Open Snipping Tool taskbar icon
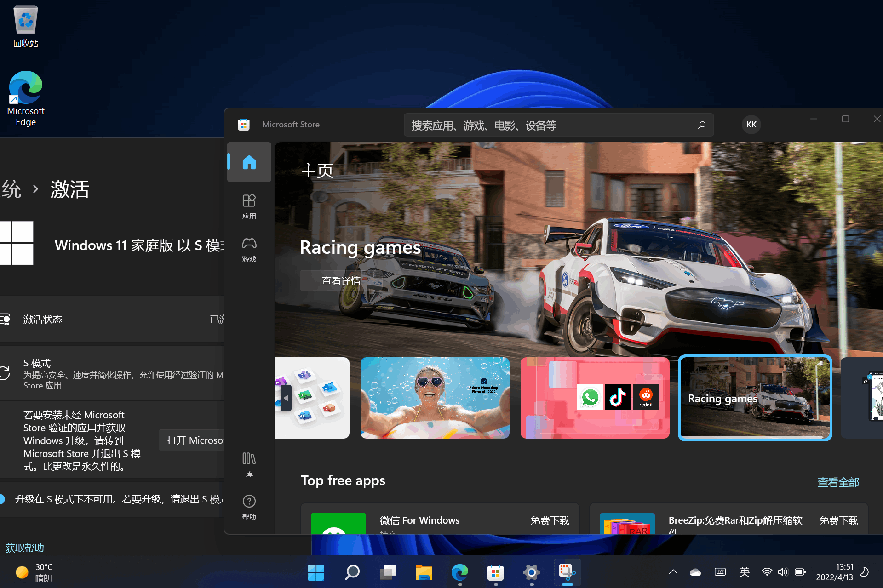Viewport: 883px width, 588px height. point(568,572)
